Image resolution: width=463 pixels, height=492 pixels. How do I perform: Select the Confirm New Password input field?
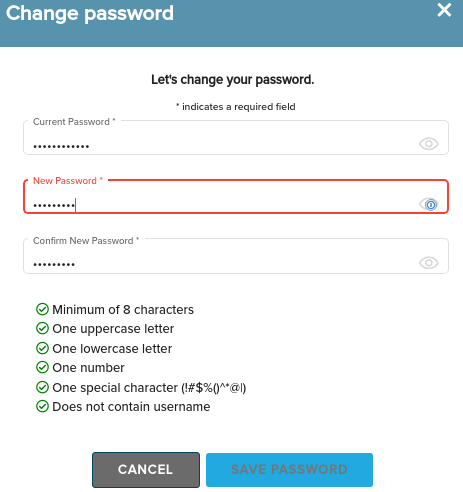coord(236,256)
